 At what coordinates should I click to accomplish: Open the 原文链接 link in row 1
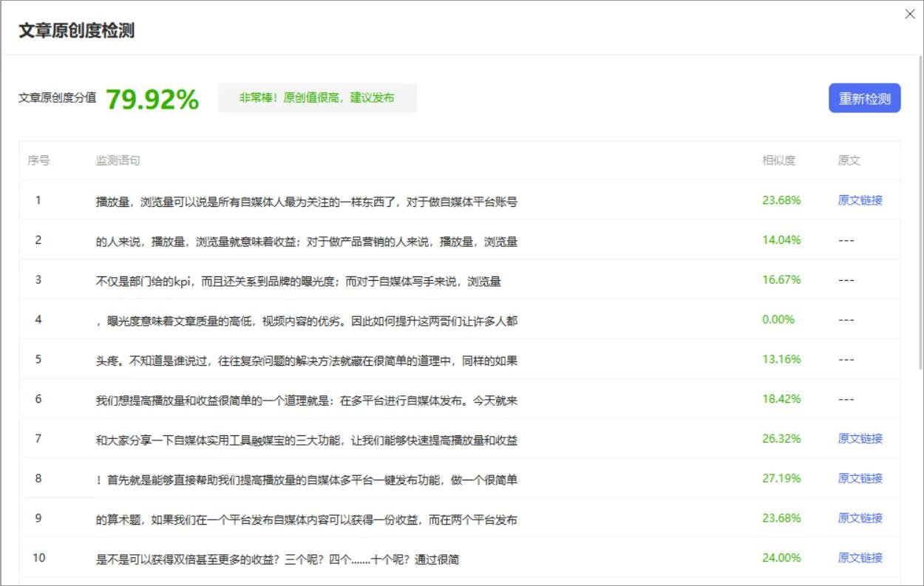point(859,200)
